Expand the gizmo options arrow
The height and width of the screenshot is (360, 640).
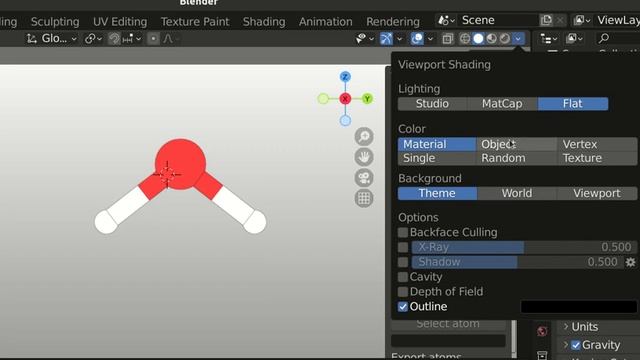[399, 39]
